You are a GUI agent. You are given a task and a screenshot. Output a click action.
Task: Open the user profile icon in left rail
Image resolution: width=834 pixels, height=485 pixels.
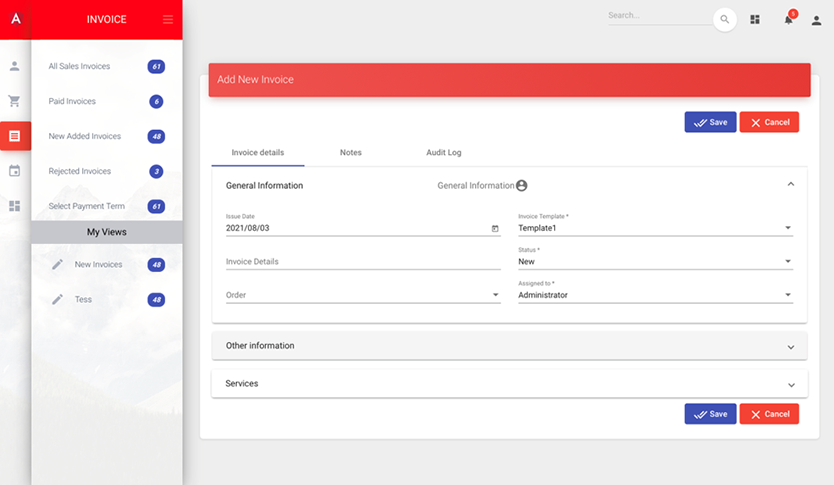point(14,67)
